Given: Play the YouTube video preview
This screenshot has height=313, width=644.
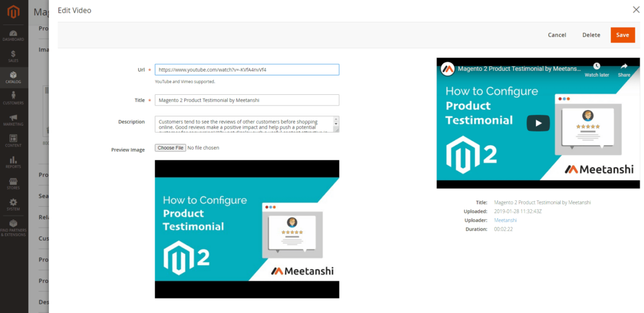Looking at the screenshot, I should (538, 123).
